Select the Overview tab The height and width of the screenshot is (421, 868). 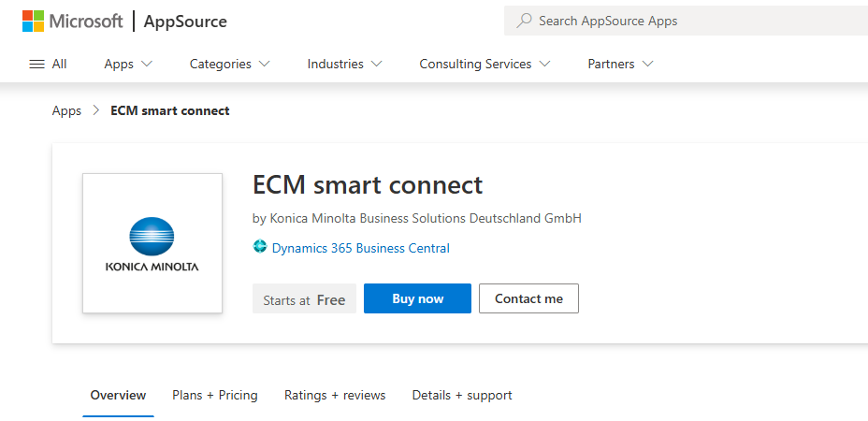tap(118, 395)
